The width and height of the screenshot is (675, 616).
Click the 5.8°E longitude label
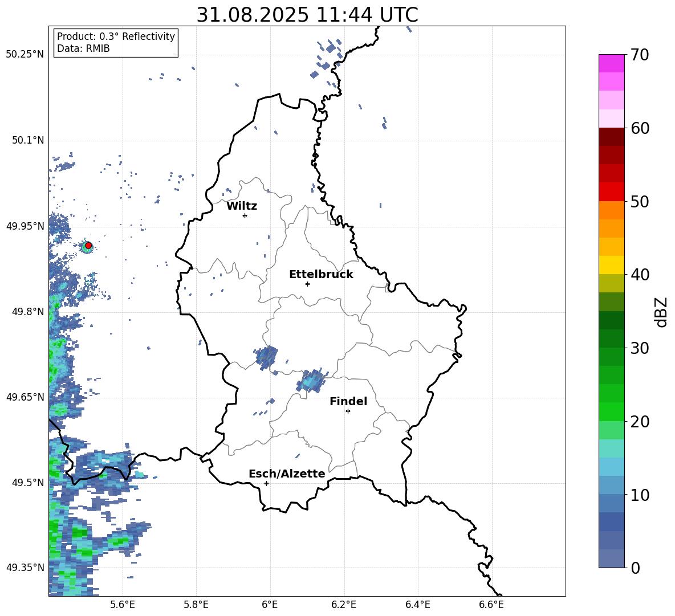(x=196, y=605)
